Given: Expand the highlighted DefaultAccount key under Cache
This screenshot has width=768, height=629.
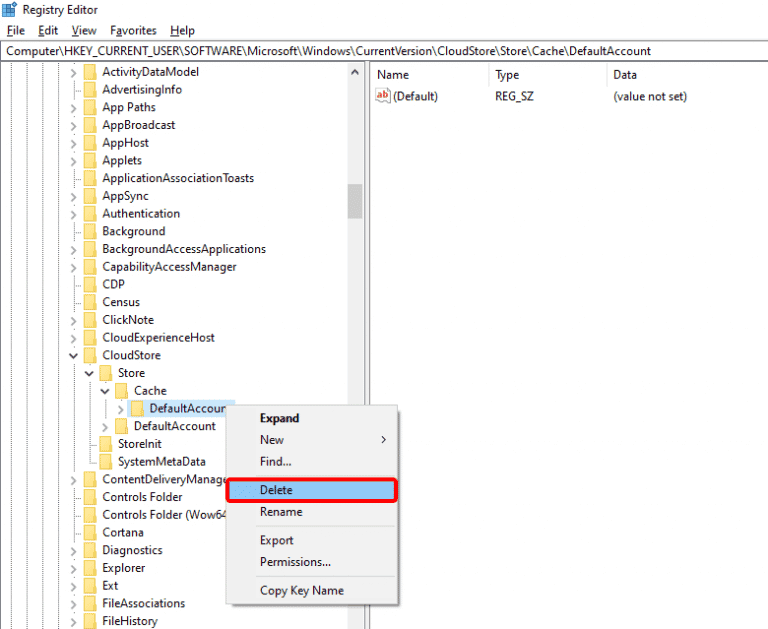Looking at the screenshot, I should click(x=120, y=409).
